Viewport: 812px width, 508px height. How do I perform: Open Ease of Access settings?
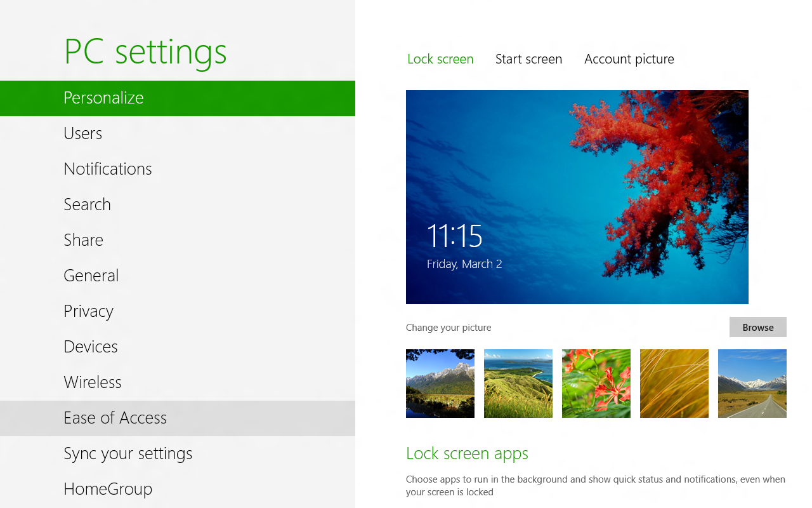click(115, 418)
